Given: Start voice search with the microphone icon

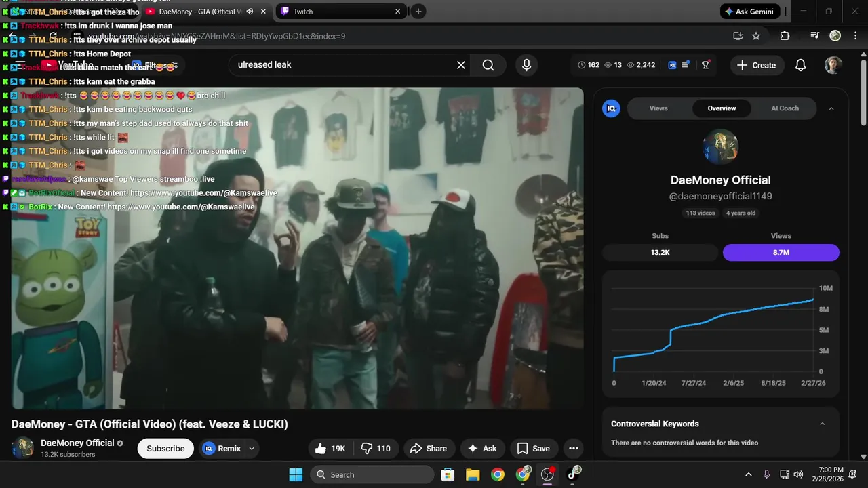Looking at the screenshot, I should pyautogui.click(x=526, y=65).
